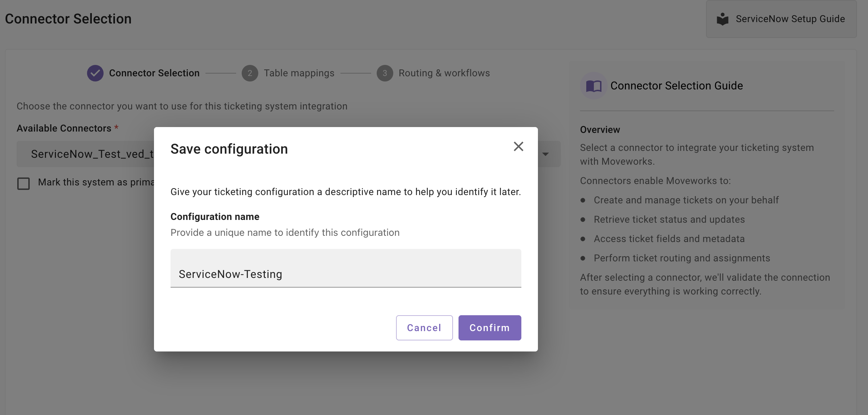Viewport: 868px width, 415px height.
Task: Click the Connector Selection Guide heading
Action: pos(676,86)
